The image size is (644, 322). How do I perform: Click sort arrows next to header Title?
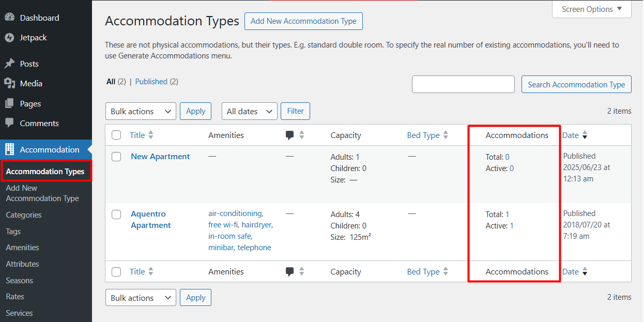151,135
